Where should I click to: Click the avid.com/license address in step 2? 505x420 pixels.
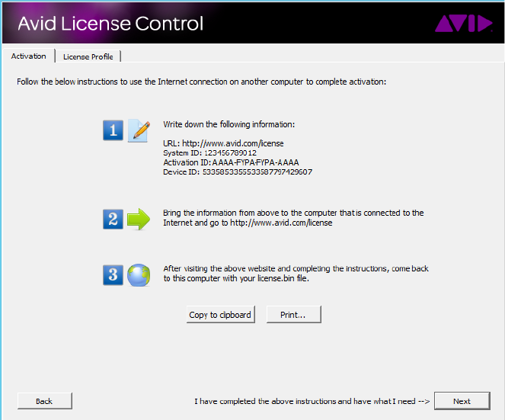click(x=281, y=223)
